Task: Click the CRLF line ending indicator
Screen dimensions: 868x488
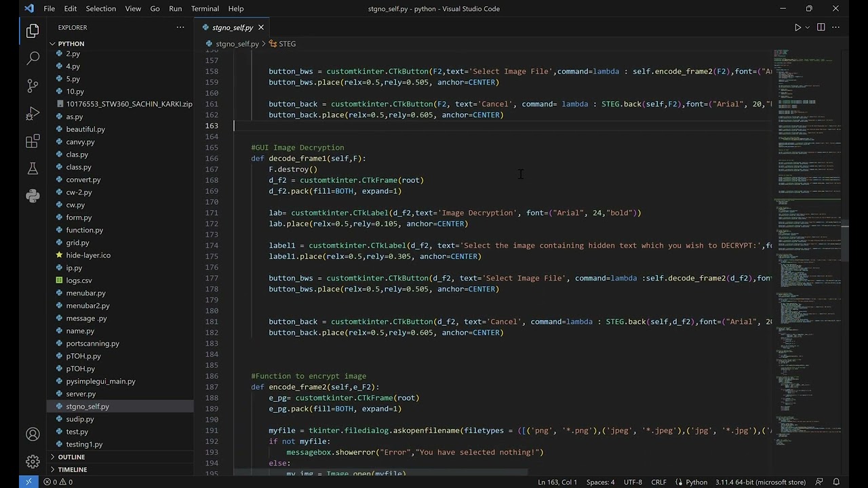Action: [658, 482]
